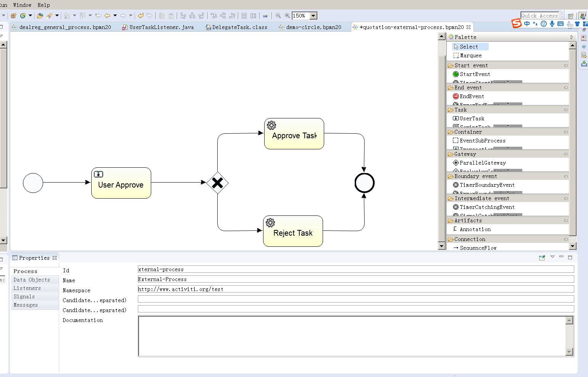Open the Signals section in Properties view
The width and height of the screenshot is (588, 377).
pyautogui.click(x=24, y=296)
